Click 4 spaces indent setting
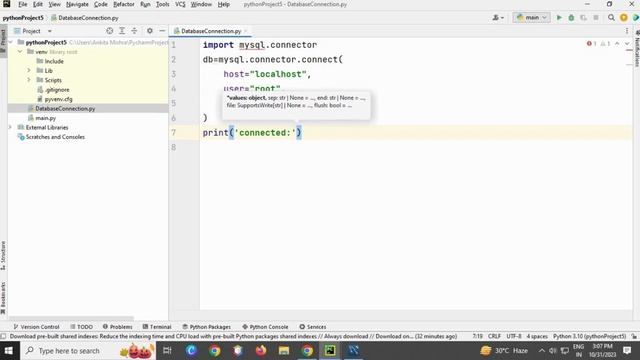640x360 pixels. [x=537, y=336]
